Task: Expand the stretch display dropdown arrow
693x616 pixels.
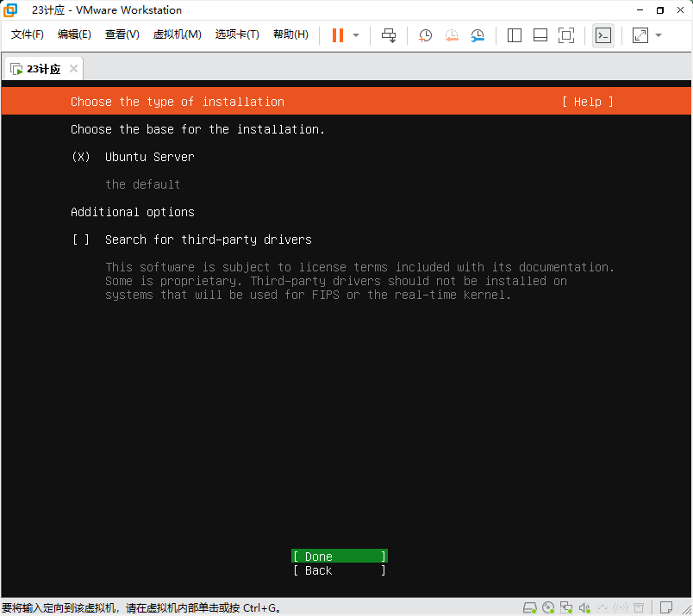Action: coord(659,35)
